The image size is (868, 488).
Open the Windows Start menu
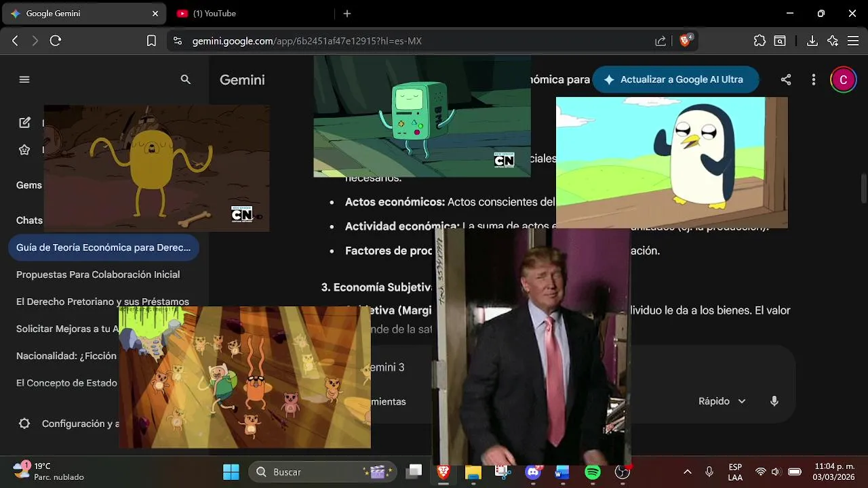pyautogui.click(x=231, y=472)
